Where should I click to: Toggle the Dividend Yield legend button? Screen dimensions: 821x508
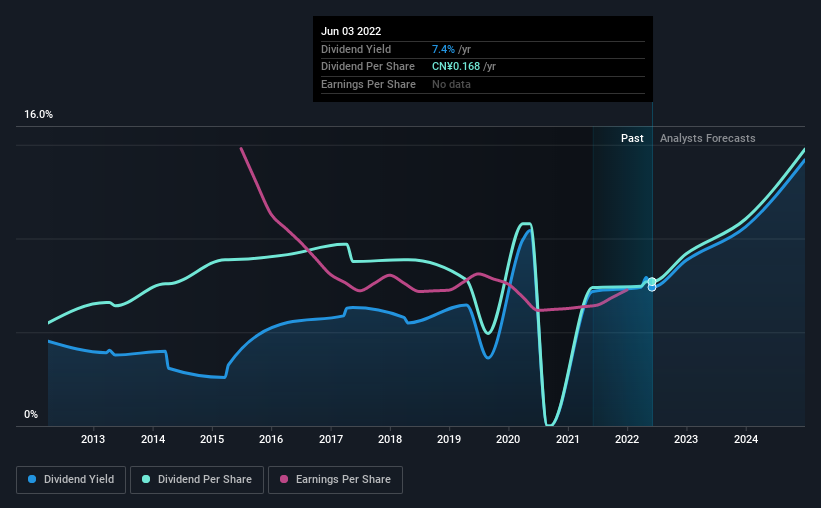(x=71, y=480)
